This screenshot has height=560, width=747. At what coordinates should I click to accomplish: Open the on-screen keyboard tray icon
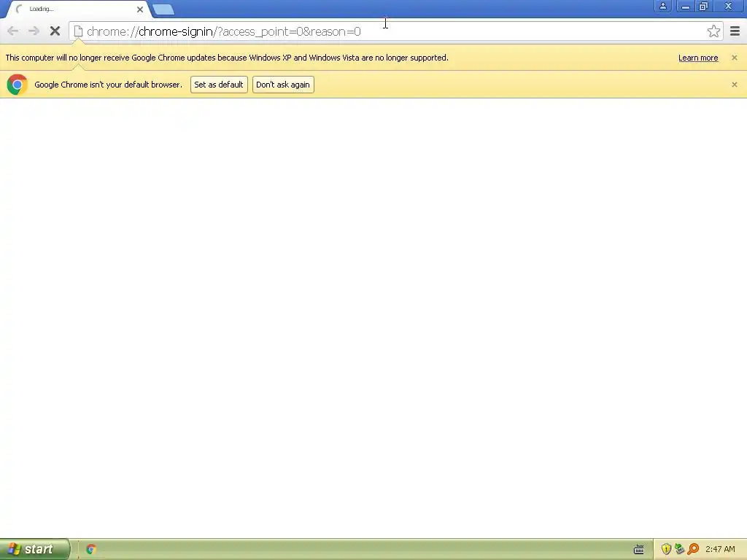pyautogui.click(x=639, y=550)
